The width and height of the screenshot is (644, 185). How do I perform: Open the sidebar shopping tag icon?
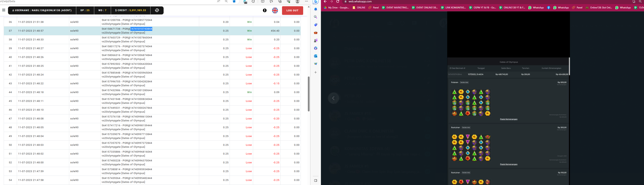[316, 25]
